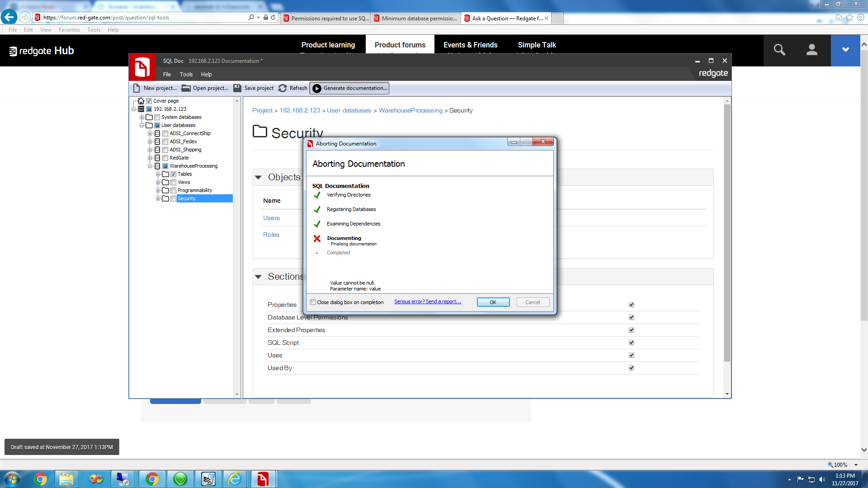Viewport: 868px width, 488px height.
Task: Click Generate documentation button
Action: coord(349,88)
